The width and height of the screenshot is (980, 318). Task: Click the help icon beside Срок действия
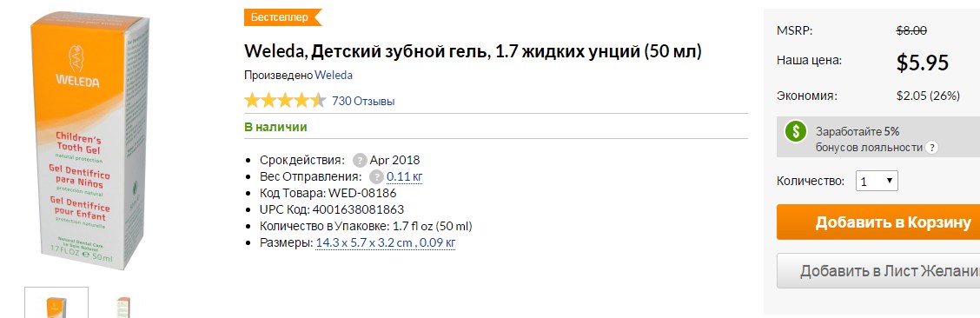(360, 160)
